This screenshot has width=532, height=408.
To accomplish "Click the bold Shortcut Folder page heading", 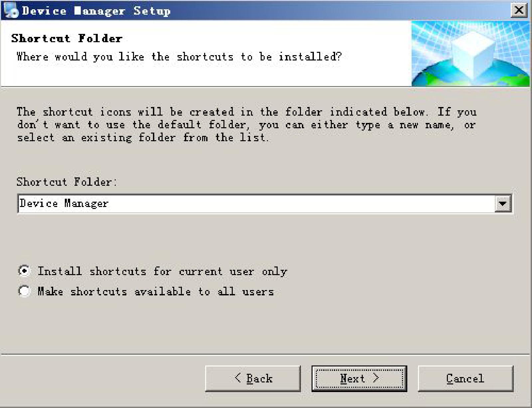I will [67, 39].
